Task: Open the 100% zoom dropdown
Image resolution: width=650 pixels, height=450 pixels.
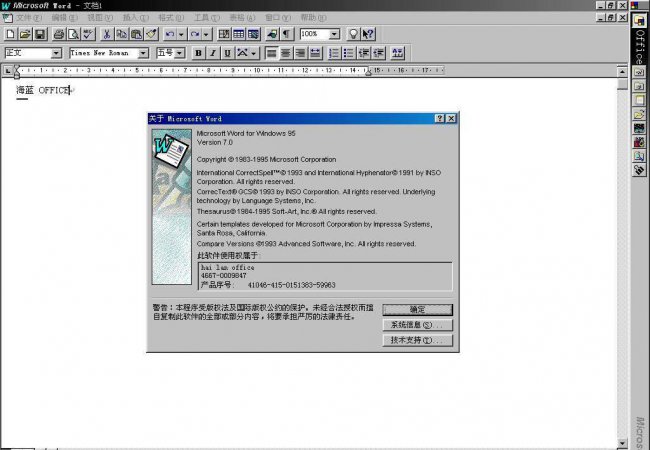Action: click(335, 34)
